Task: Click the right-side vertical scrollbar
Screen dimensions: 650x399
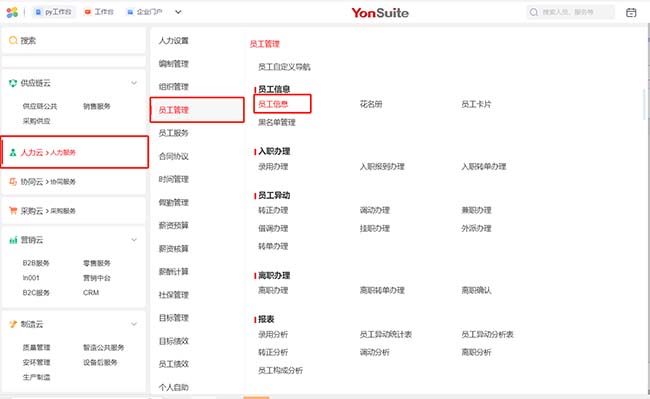Action: 645,104
